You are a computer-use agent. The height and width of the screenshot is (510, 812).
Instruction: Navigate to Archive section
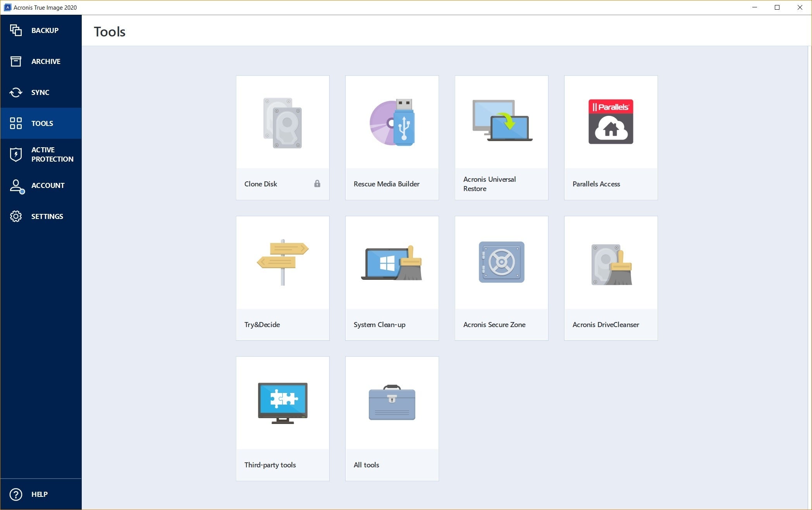[x=41, y=61]
